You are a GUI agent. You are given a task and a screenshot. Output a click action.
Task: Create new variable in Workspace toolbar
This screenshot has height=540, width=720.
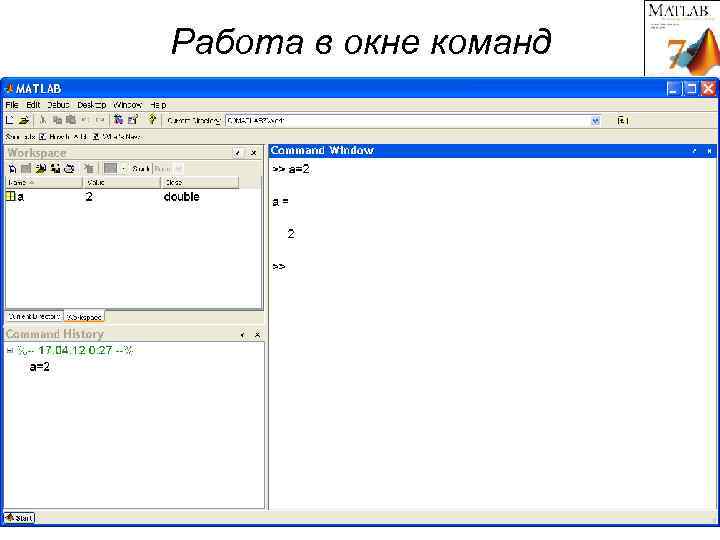pos(12,169)
